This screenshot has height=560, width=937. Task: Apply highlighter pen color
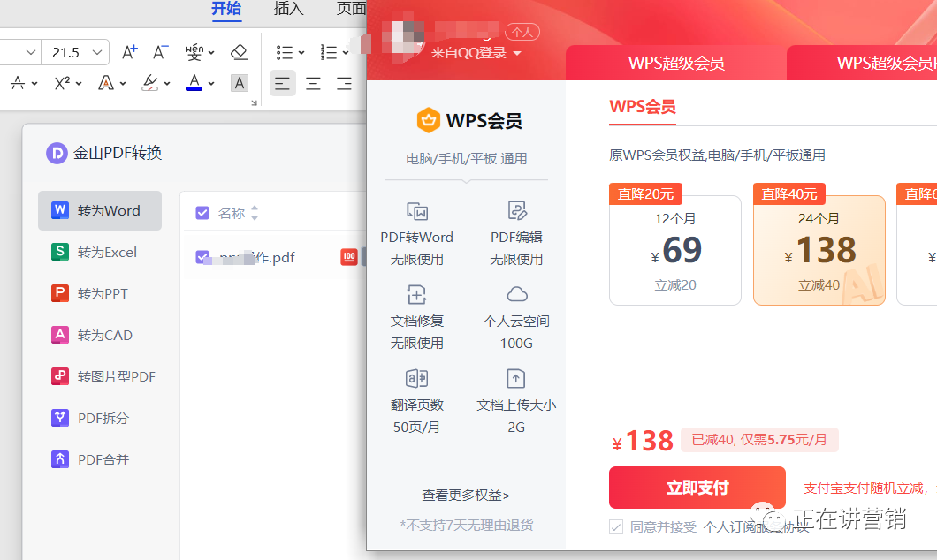150,83
